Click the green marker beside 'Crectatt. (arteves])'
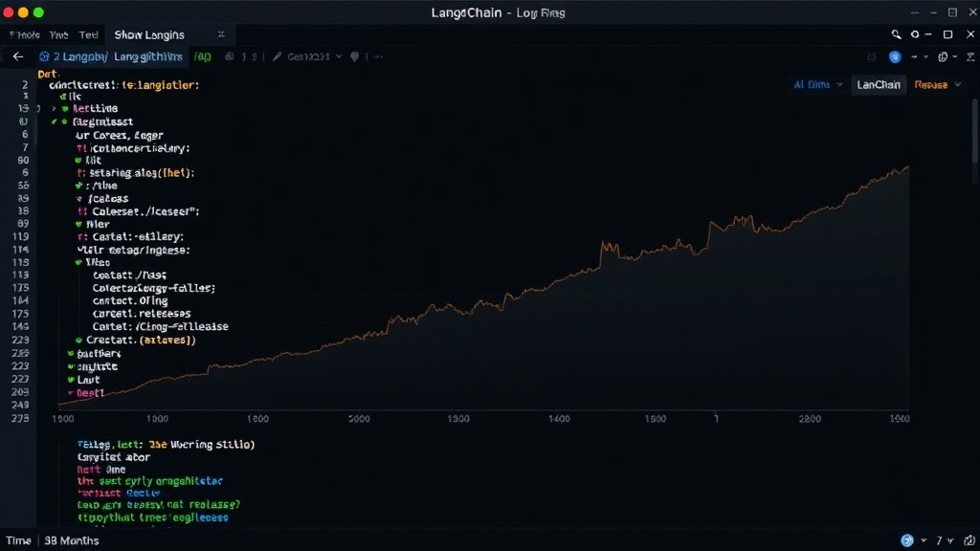 [x=78, y=341]
